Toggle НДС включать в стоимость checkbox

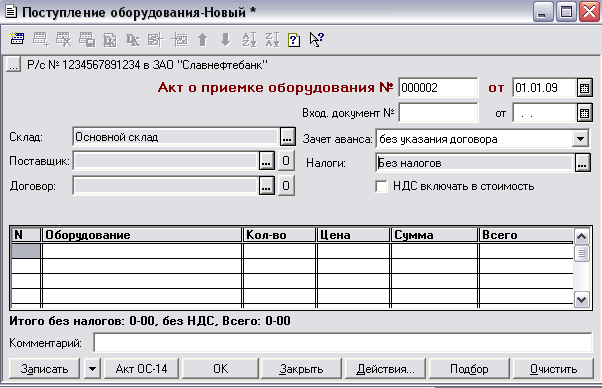[381, 187]
